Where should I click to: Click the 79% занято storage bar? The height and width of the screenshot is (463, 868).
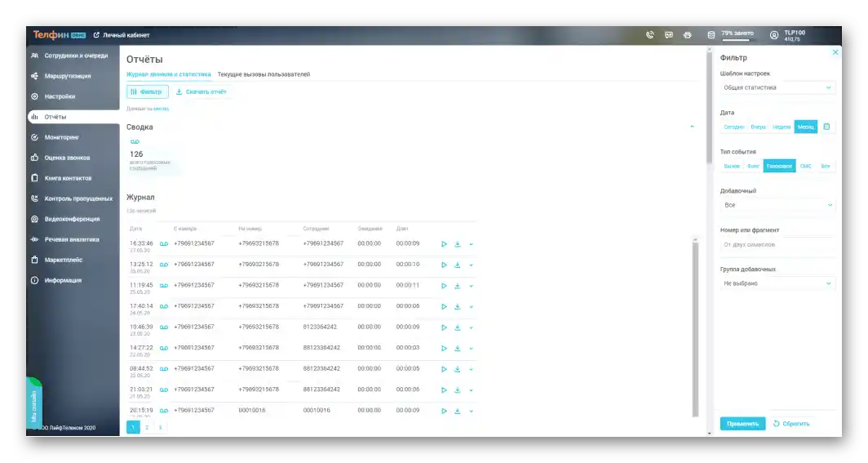pyautogui.click(x=737, y=35)
